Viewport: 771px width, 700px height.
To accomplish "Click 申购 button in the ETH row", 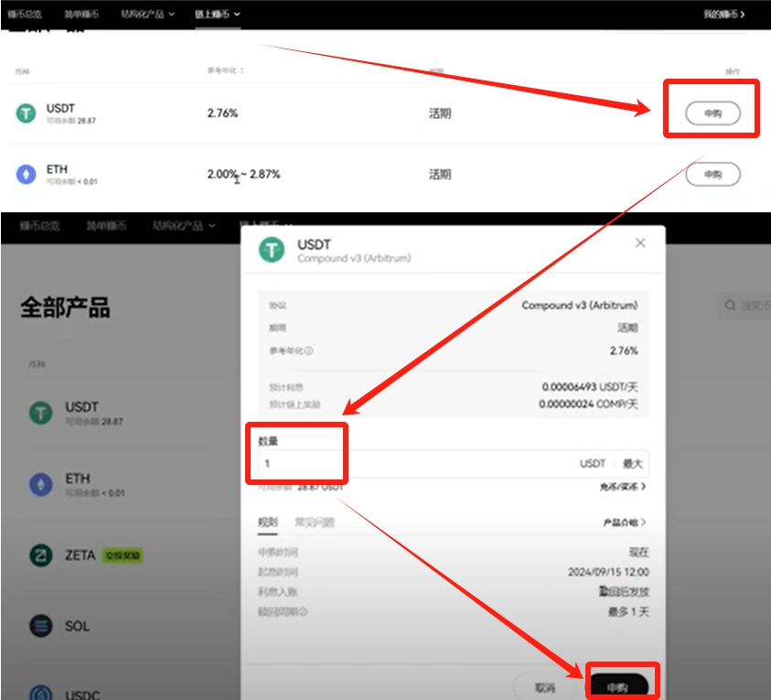I will click(x=712, y=174).
